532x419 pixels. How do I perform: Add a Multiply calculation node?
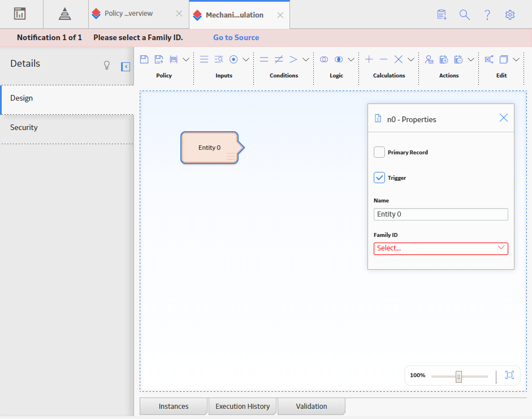399,59
